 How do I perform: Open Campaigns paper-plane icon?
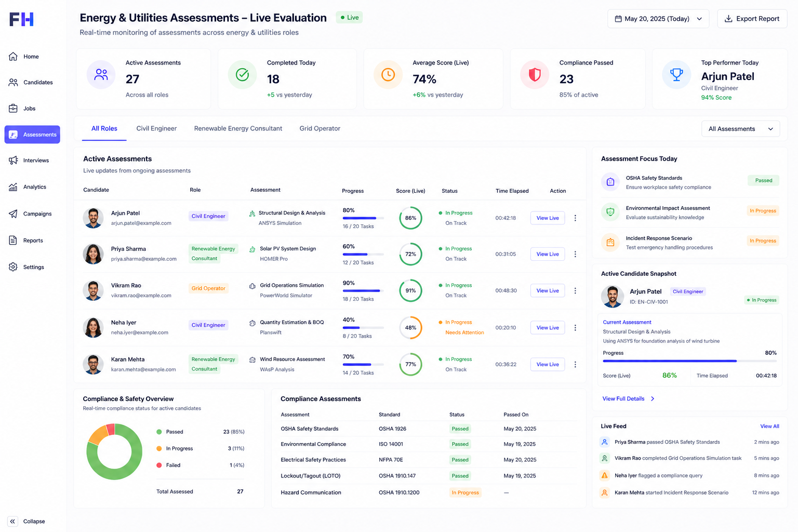(13, 214)
